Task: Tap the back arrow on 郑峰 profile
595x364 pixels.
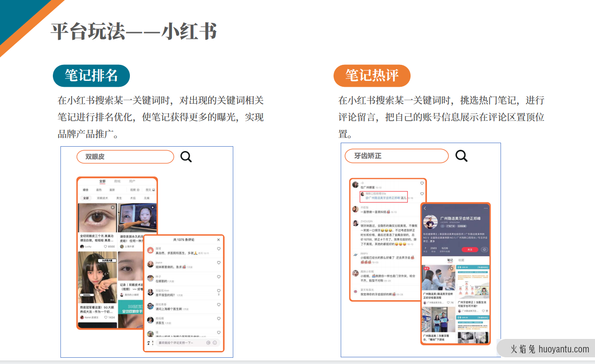Action: point(425,208)
